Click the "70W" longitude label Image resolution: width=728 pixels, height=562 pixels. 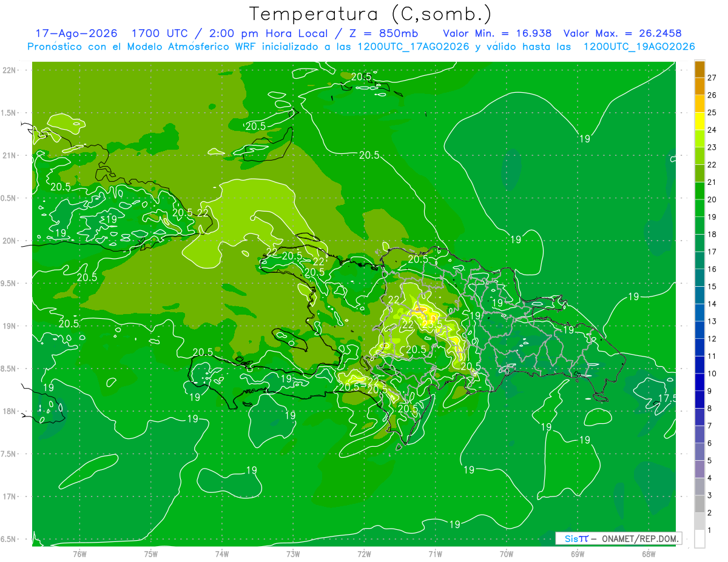point(507,554)
